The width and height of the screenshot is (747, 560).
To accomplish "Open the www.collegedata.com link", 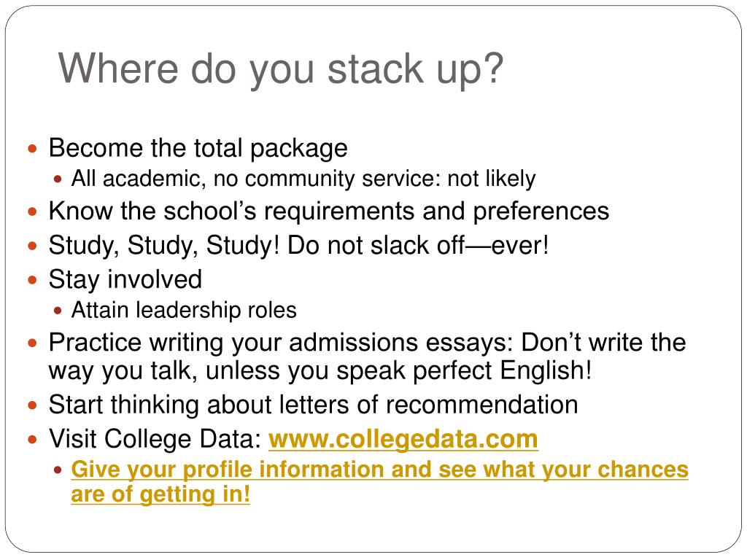I will click(403, 439).
